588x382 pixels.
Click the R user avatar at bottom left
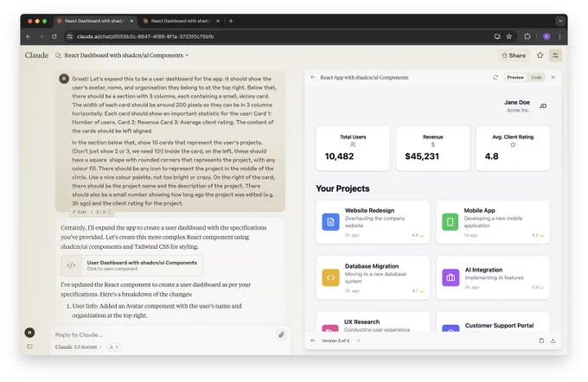29,332
